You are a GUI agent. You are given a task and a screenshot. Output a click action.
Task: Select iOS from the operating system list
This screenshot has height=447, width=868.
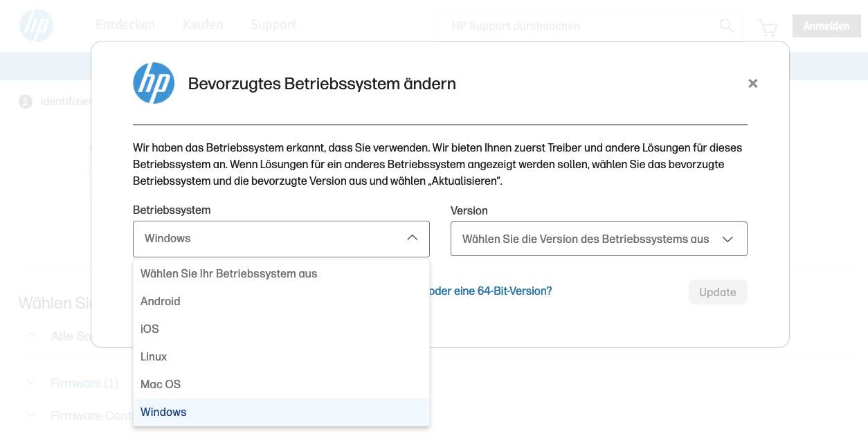pyautogui.click(x=281, y=329)
